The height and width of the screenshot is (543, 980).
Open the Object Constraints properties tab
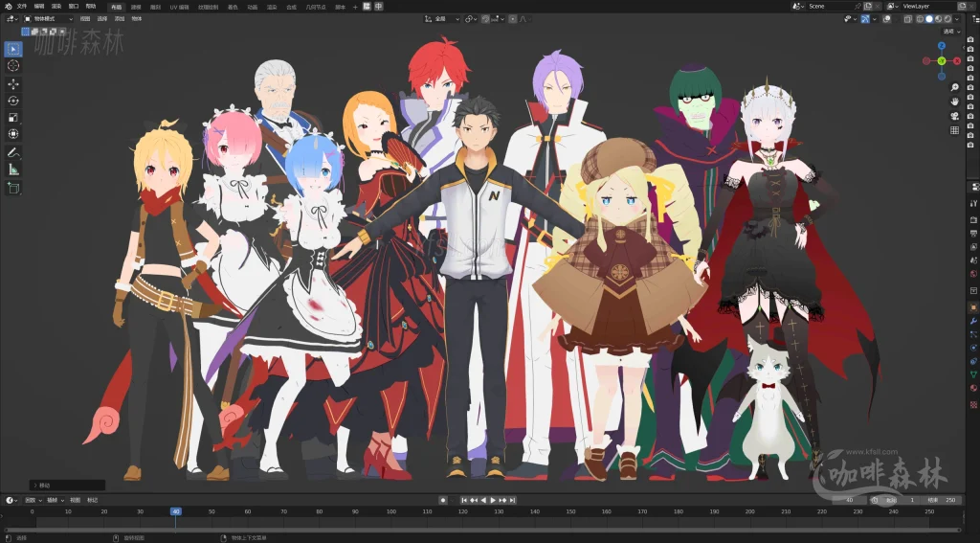[973, 362]
